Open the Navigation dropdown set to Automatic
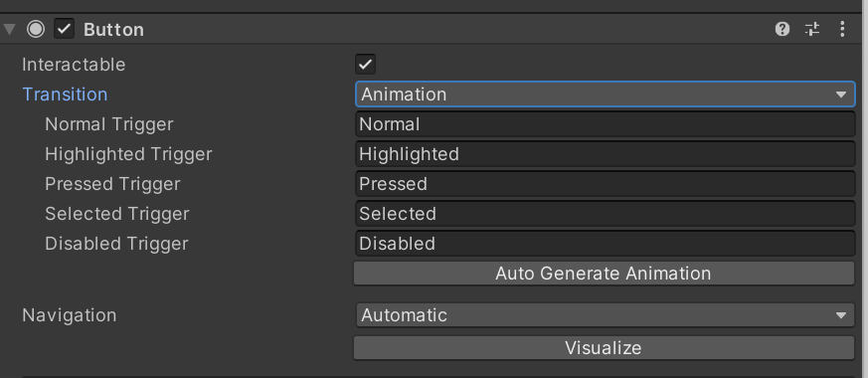Image resolution: width=868 pixels, height=378 pixels. tap(606, 315)
